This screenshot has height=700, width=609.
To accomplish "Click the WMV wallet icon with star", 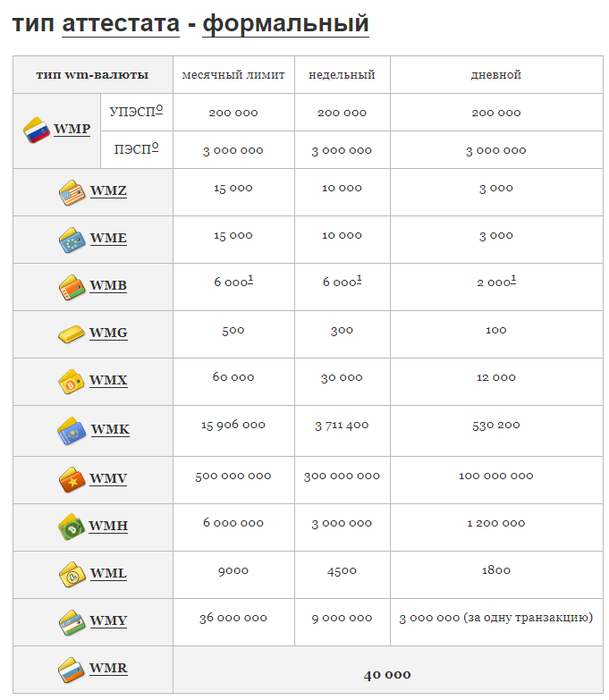I will [71, 478].
